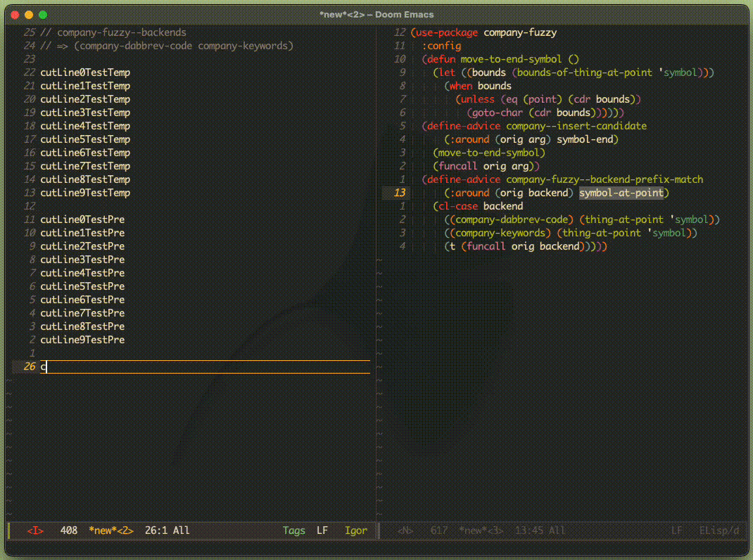
Task: Click the (move-to-end-symbol) call
Action: (489, 153)
